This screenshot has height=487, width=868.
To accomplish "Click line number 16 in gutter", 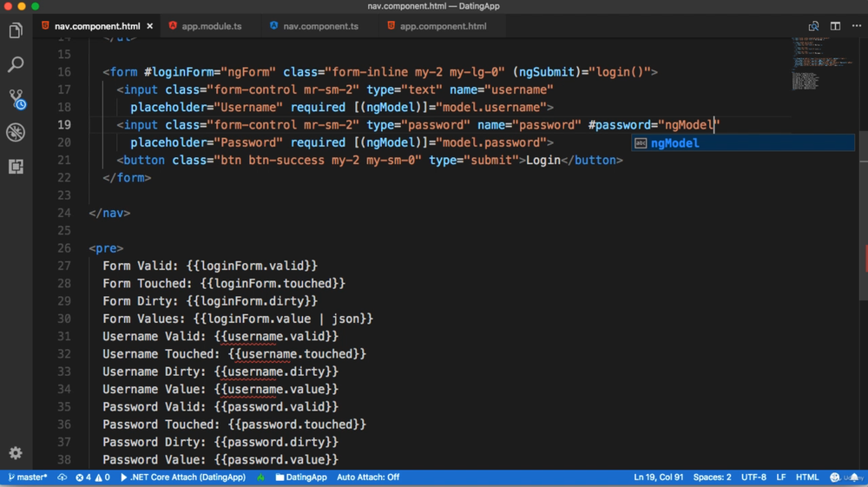I will tap(64, 72).
